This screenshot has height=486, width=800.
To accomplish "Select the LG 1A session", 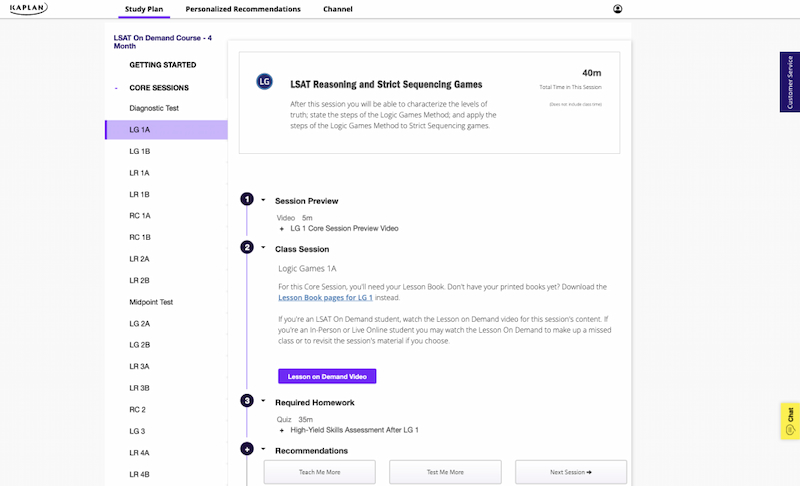I will click(x=166, y=130).
